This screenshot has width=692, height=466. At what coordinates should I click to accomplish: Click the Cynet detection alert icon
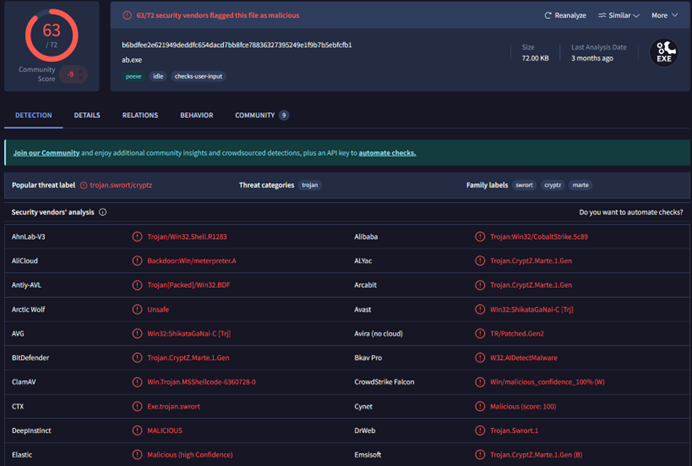(x=480, y=406)
